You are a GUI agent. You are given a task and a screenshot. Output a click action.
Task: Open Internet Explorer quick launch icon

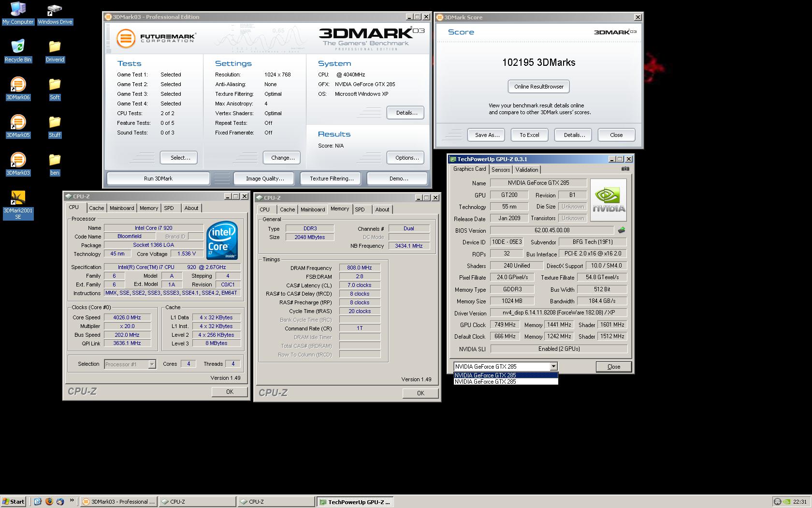click(x=38, y=502)
